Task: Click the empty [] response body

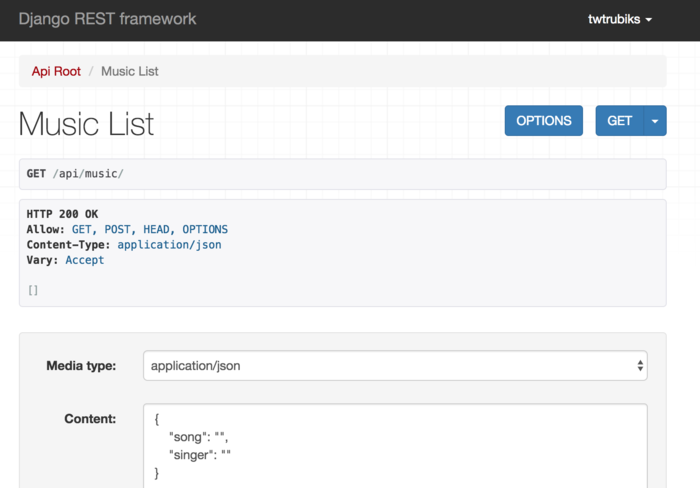Action: point(33,290)
